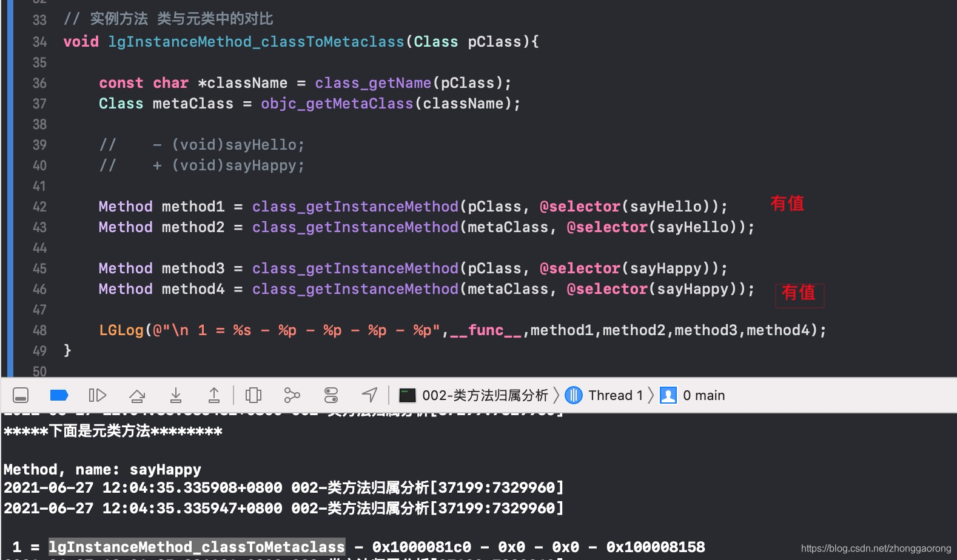Click the person icon next to 0 main
The width and height of the screenshot is (957, 560).
[x=668, y=396]
